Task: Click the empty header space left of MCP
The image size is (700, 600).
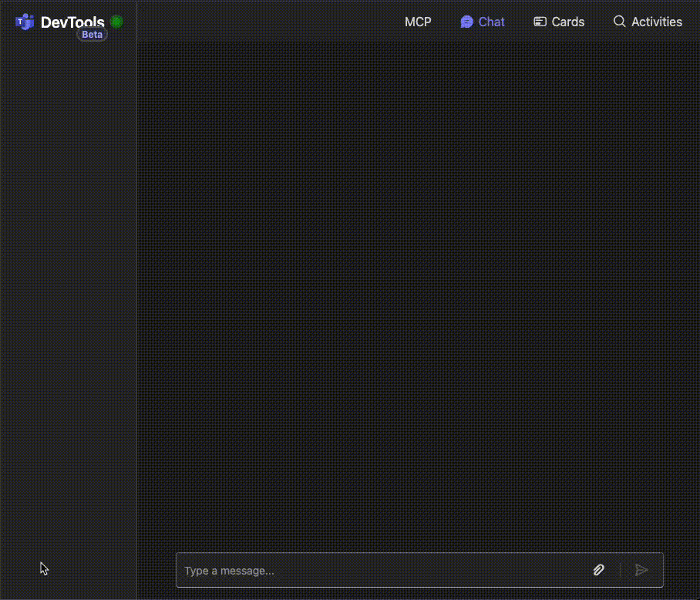Action: [270, 22]
